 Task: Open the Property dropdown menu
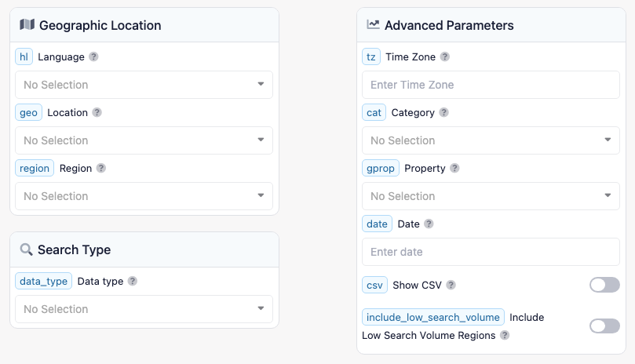491,196
